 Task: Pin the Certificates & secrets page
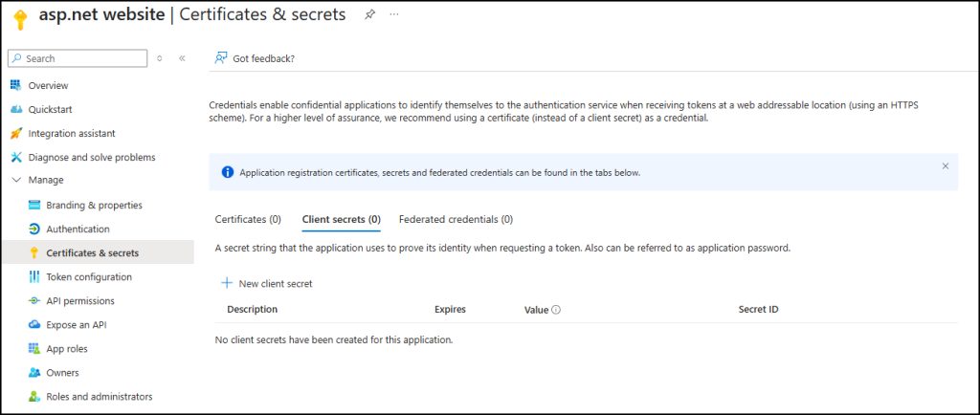pyautogui.click(x=369, y=15)
